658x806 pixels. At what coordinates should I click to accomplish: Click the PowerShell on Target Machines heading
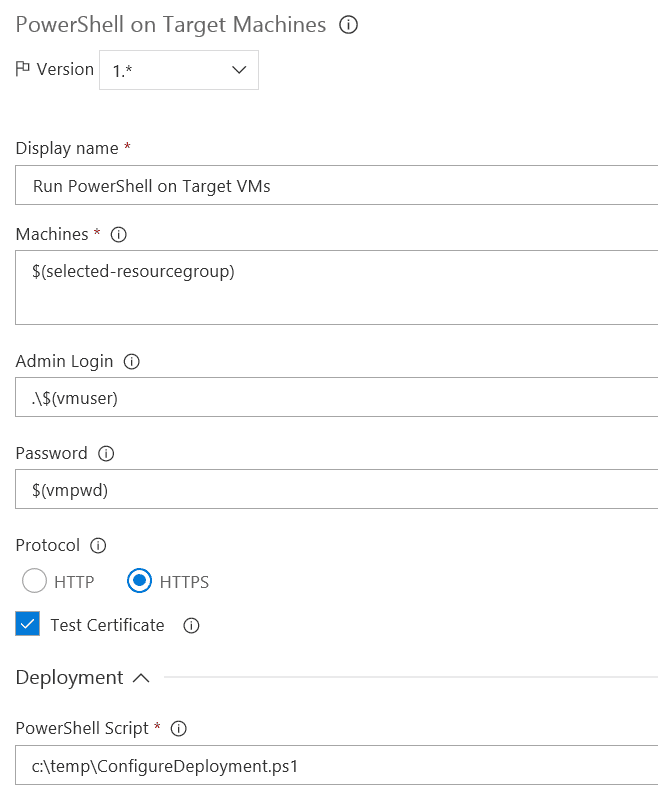(x=171, y=25)
